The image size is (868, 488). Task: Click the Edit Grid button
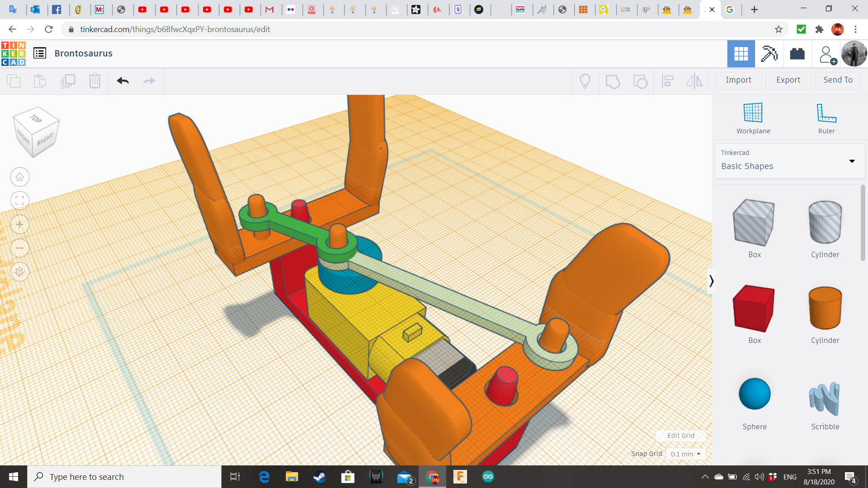tap(680, 435)
